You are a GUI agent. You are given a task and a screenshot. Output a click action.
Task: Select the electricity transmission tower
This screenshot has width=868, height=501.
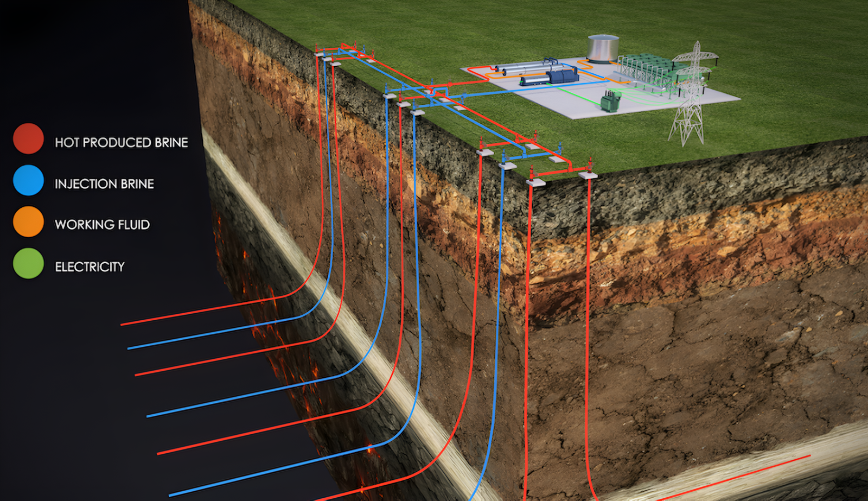point(693,93)
